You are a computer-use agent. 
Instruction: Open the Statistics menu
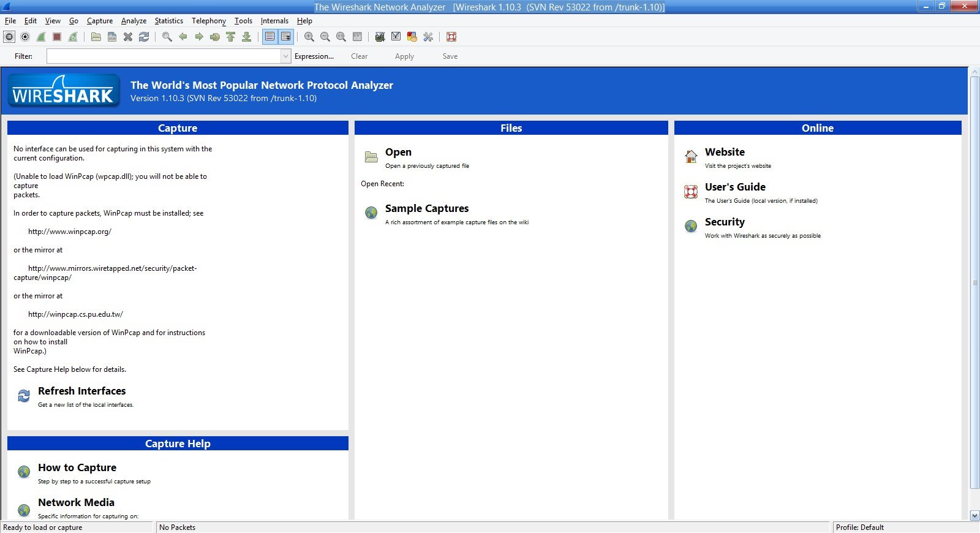coord(169,21)
